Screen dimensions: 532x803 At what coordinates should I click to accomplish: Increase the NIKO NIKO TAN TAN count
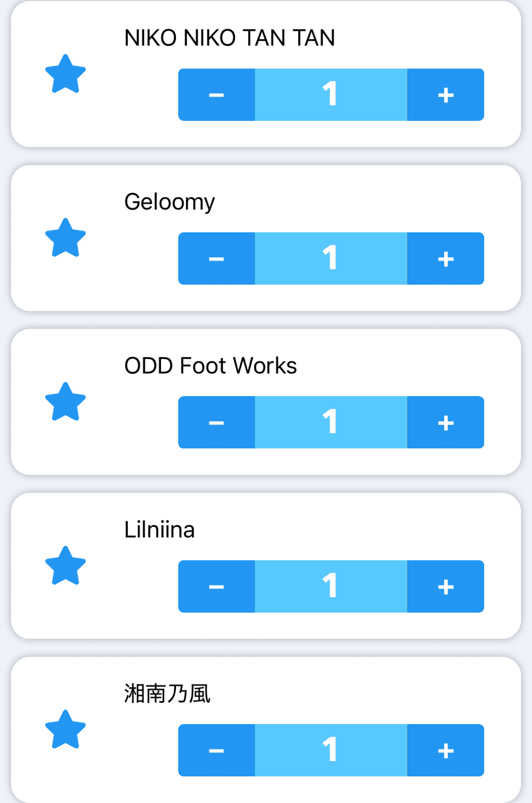[x=446, y=95]
